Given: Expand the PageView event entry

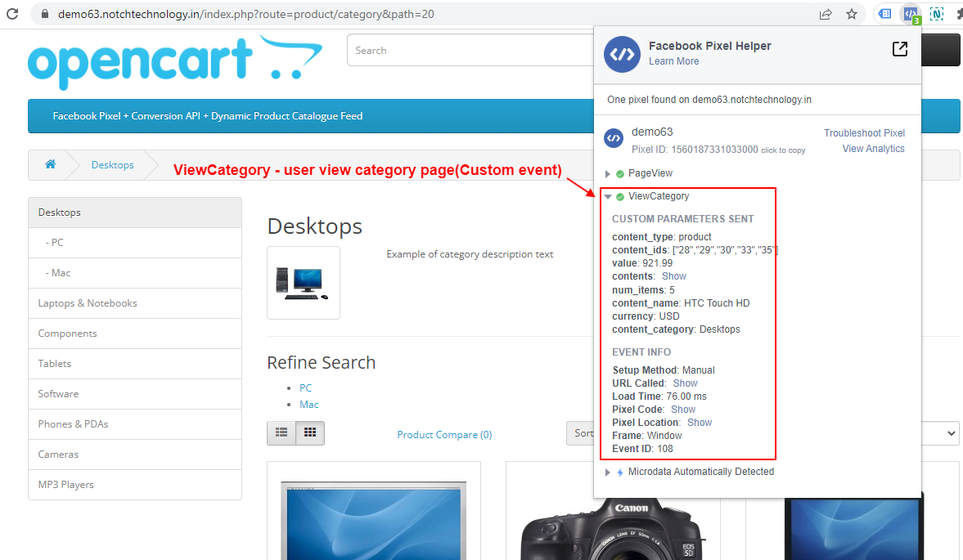Looking at the screenshot, I should [x=607, y=172].
